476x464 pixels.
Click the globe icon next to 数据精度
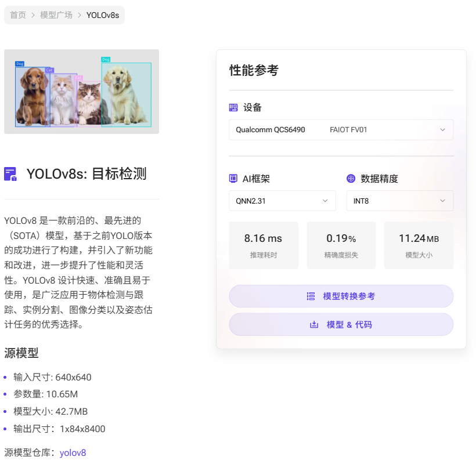point(352,179)
